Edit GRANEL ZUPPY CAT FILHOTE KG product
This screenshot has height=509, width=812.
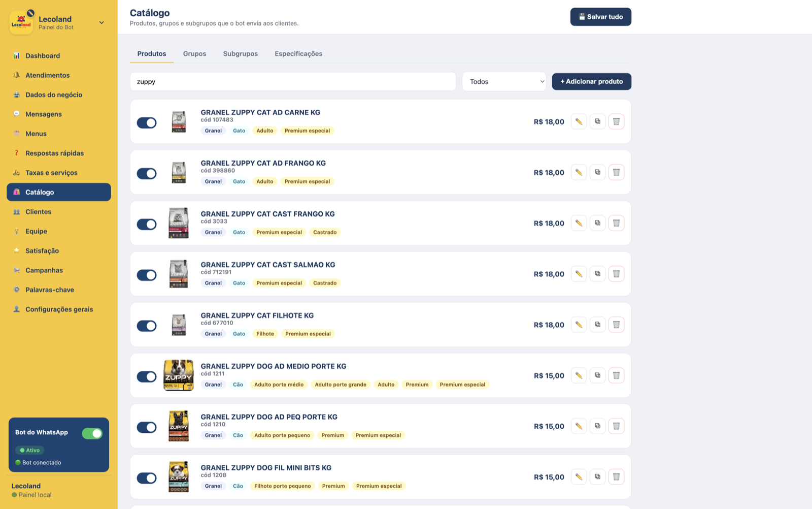579,325
